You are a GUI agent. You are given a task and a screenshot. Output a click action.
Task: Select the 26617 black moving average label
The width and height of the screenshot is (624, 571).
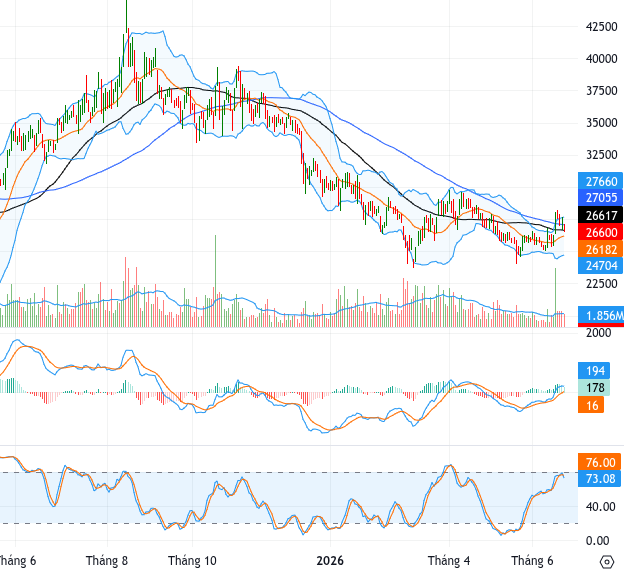(601, 215)
